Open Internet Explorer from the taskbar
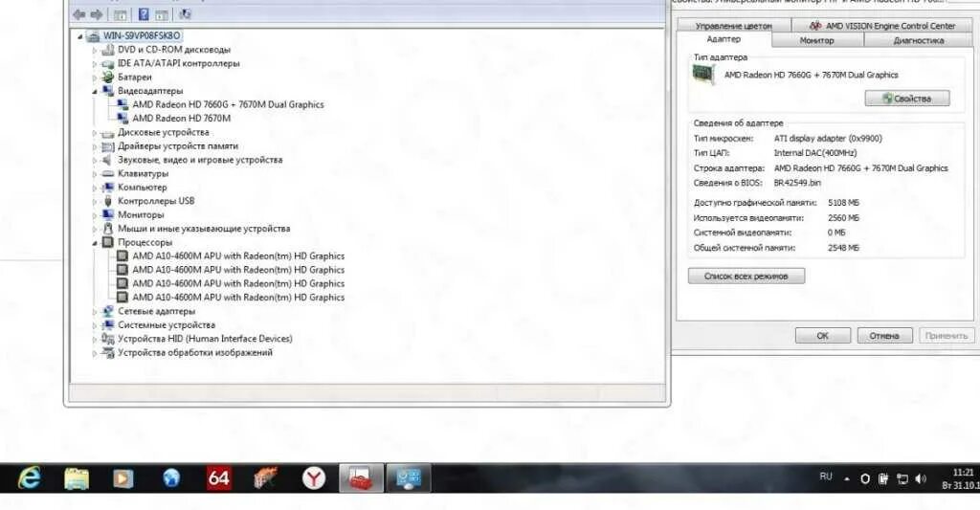 (29, 478)
